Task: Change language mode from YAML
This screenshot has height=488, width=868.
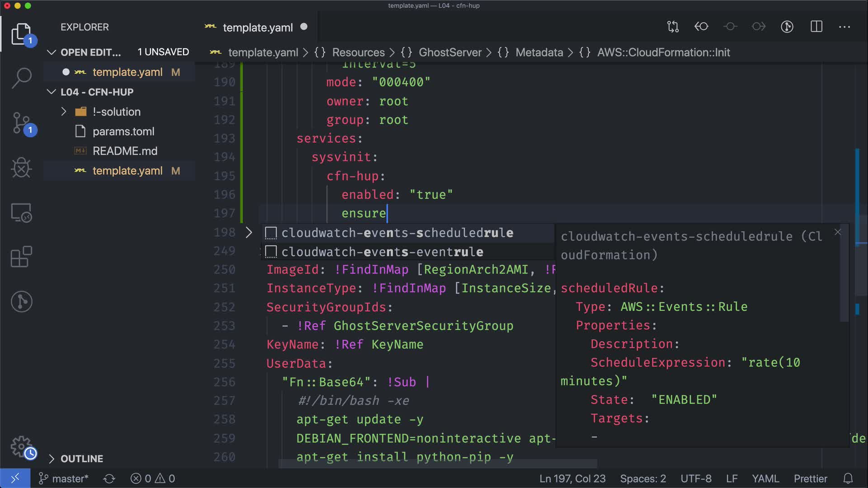Action: point(765,479)
